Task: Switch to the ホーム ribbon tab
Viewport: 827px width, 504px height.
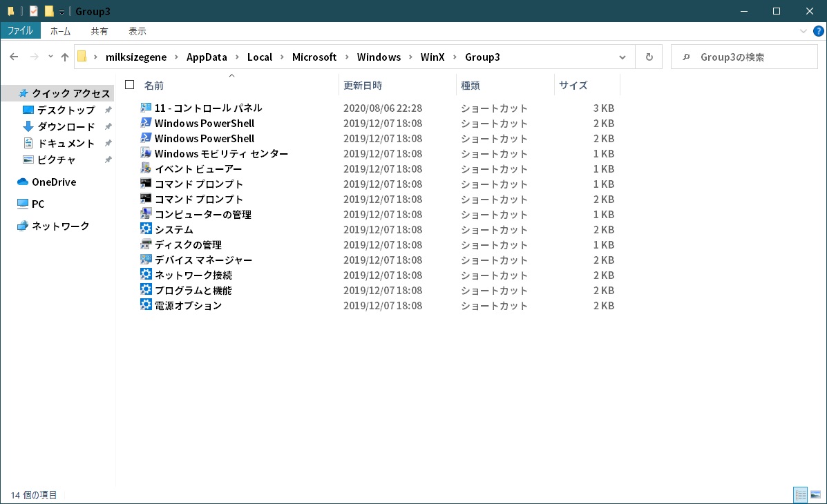Action: (x=60, y=31)
